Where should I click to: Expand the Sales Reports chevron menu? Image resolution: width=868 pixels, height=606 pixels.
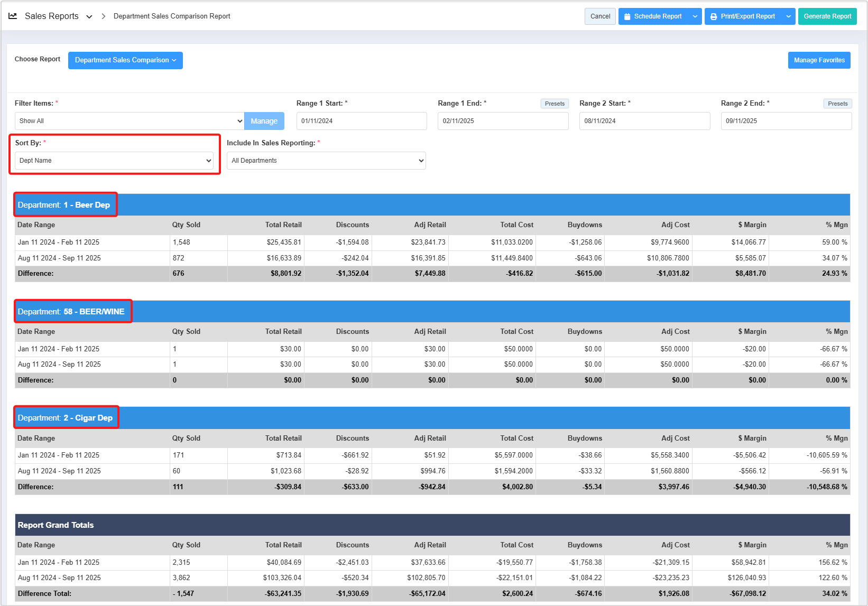click(89, 17)
